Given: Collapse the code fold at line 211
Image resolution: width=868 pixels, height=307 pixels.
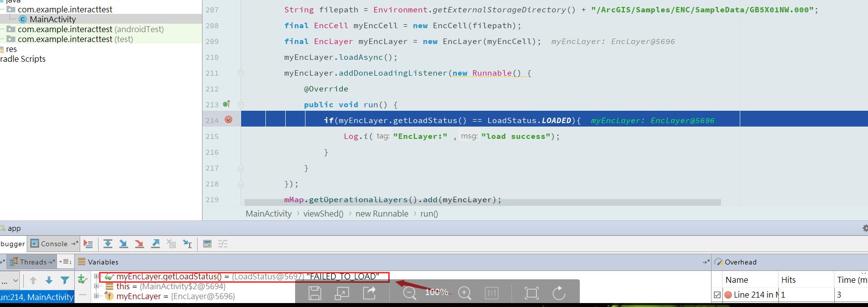Looking at the screenshot, I should (x=241, y=73).
